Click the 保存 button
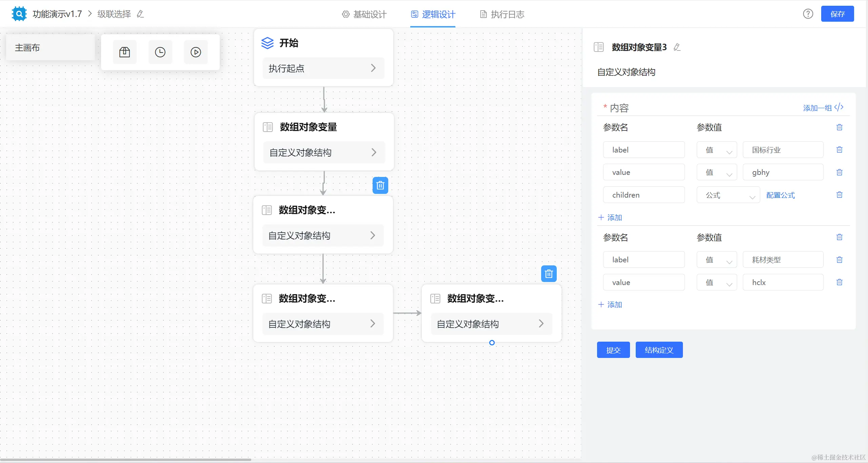Screen dimensions: 868x463 pyautogui.click(x=837, y=14)
